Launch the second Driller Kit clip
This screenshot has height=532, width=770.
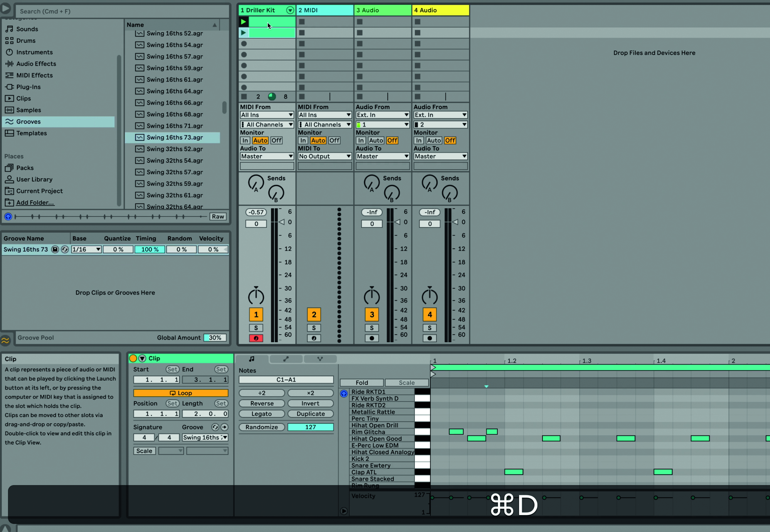point(243,33)
